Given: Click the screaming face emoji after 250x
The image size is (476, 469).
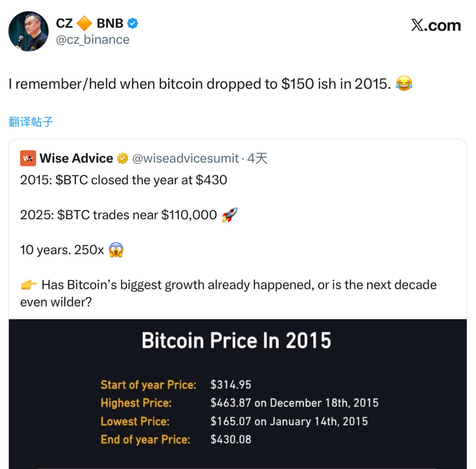Looking at the screenshot, I should [x=116, y=250].
